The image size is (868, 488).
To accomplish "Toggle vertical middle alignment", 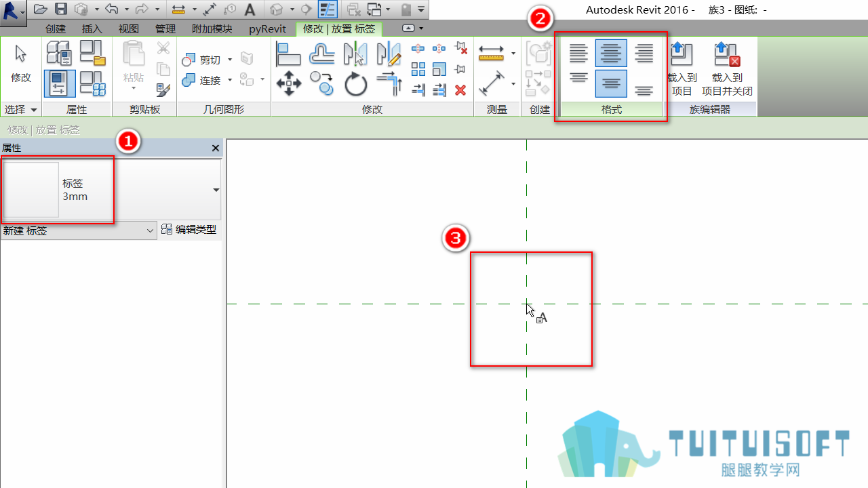I will pos(611,83).
